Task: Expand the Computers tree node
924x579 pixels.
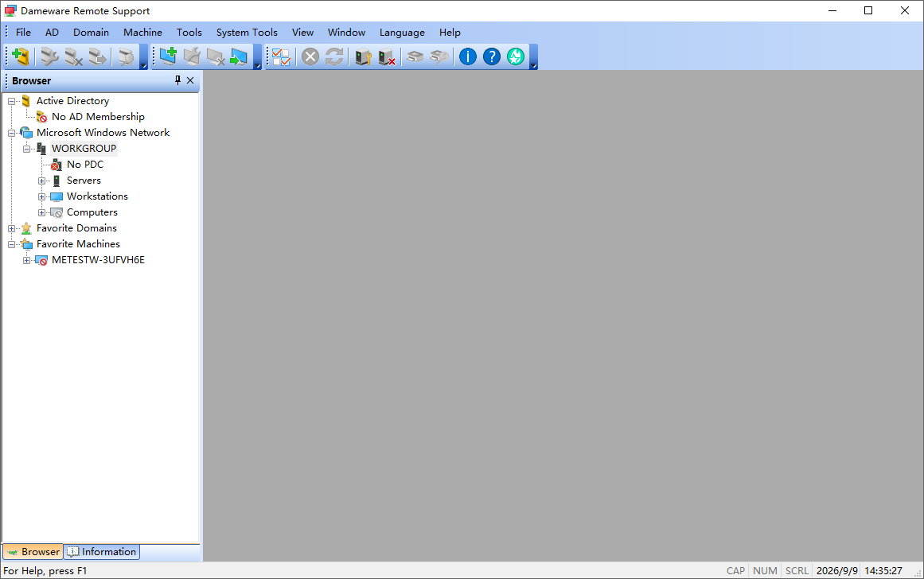Action: tap(42, 212)
